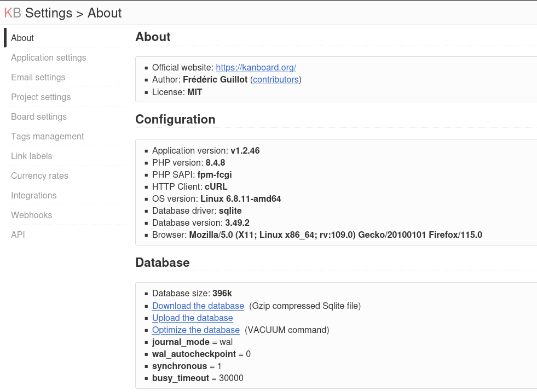Select Currency rates in sidebar

point(39,176)
